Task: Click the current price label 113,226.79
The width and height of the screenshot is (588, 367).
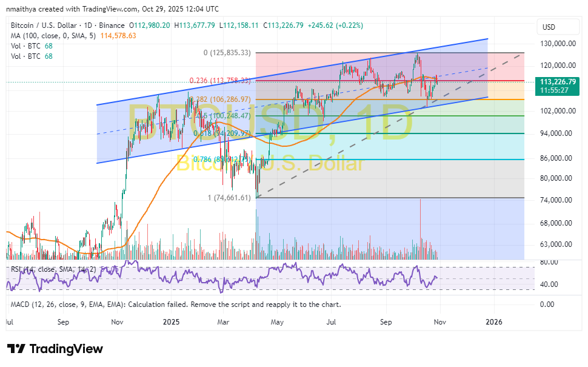Action: click(557, 81)
